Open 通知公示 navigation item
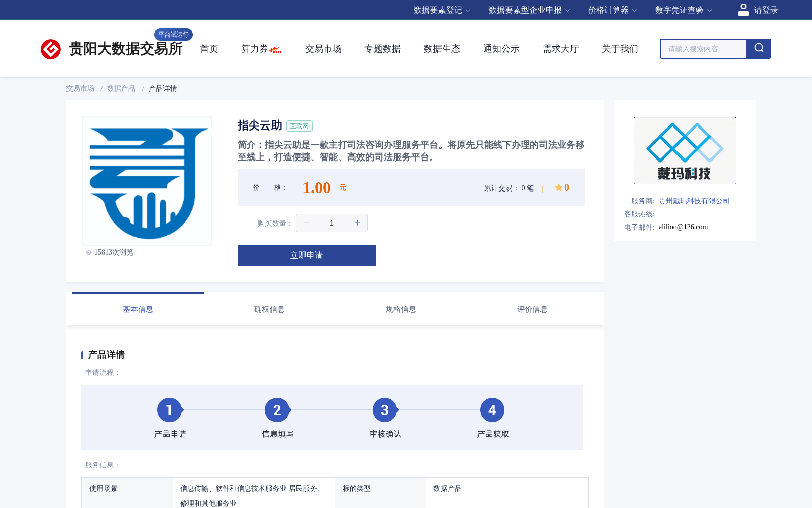This screenshot has width=812, height=508. 501,49
